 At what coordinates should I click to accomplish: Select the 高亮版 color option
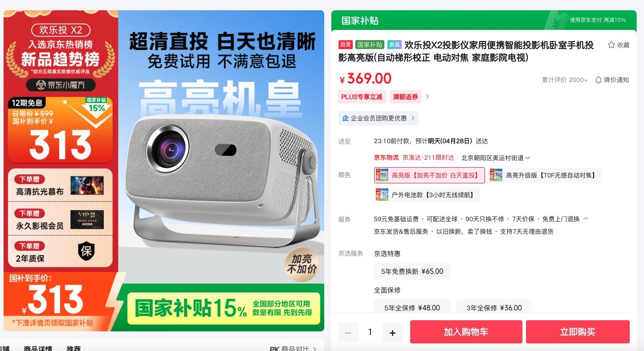tap(429, 175)
